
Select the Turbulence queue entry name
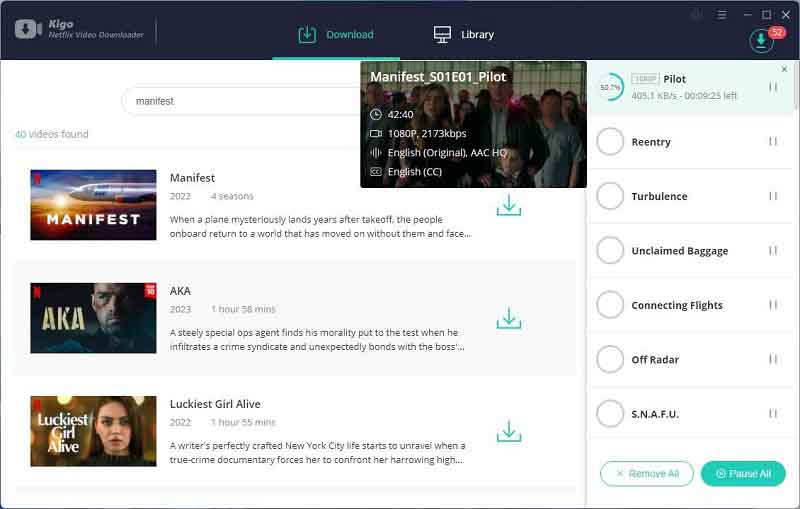point(659,196)
